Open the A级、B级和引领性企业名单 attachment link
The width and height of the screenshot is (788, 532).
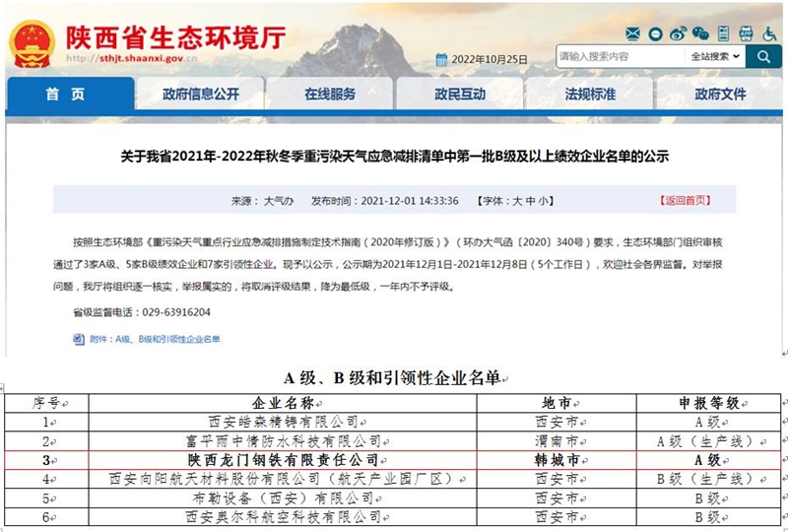(x=155, y=340)
